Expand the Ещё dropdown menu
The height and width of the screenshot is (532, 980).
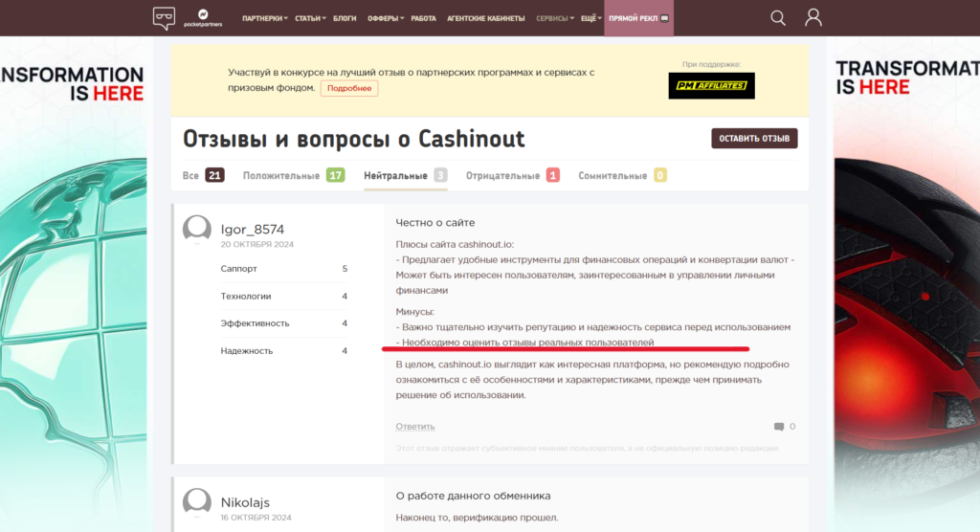point(590,18)
